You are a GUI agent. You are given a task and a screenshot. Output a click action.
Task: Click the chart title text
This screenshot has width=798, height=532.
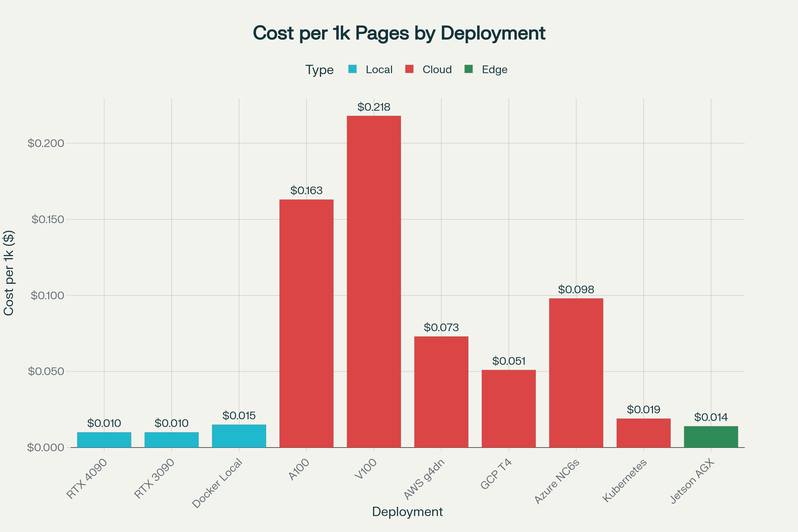[399, 33]
